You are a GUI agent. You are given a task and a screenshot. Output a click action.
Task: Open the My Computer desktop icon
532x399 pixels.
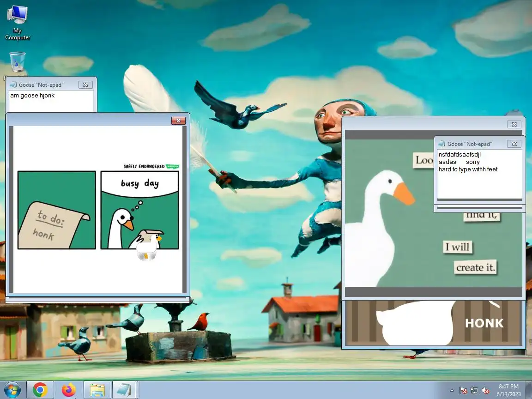[x=17, y=23]
